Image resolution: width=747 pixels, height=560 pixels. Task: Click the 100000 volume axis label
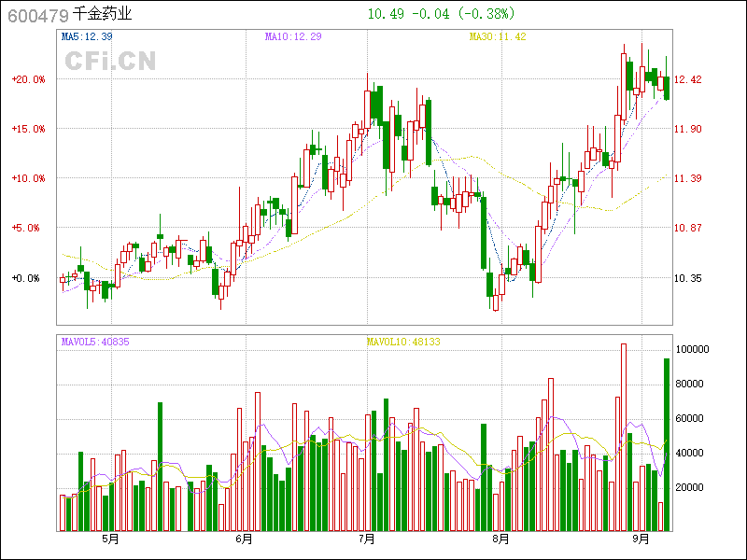tap(696, 349)
